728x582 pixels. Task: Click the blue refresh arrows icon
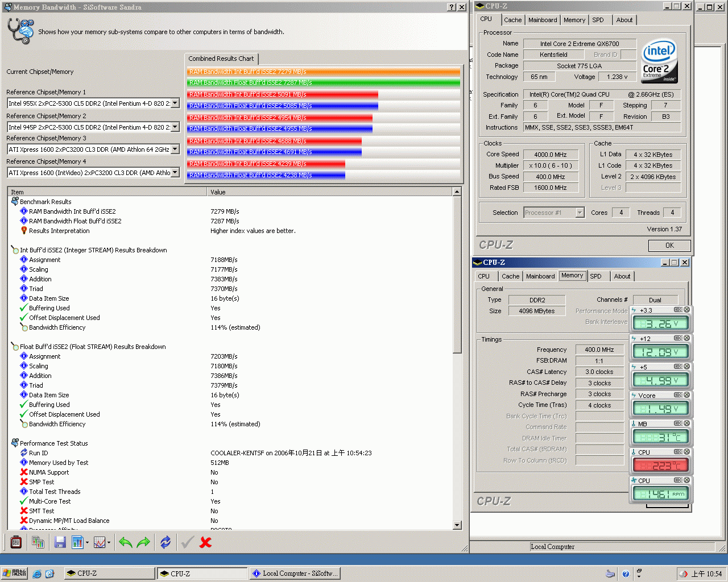(x=166, y=542)
